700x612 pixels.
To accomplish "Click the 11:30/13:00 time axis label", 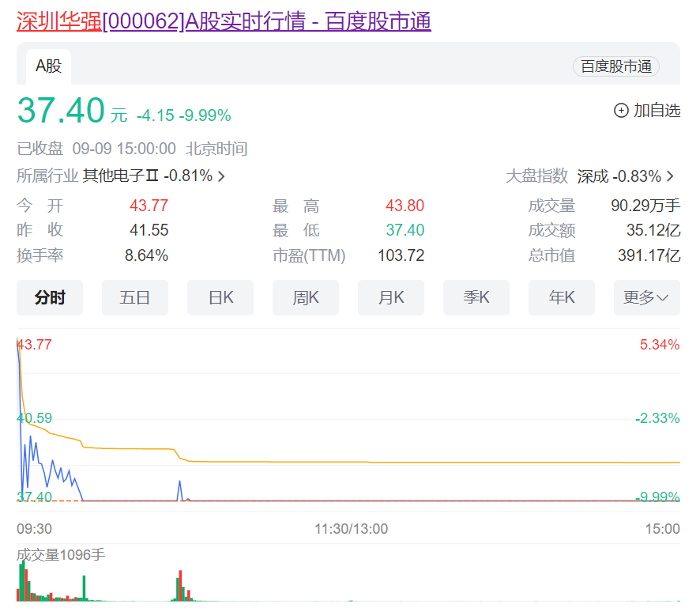I will point(351,529).
